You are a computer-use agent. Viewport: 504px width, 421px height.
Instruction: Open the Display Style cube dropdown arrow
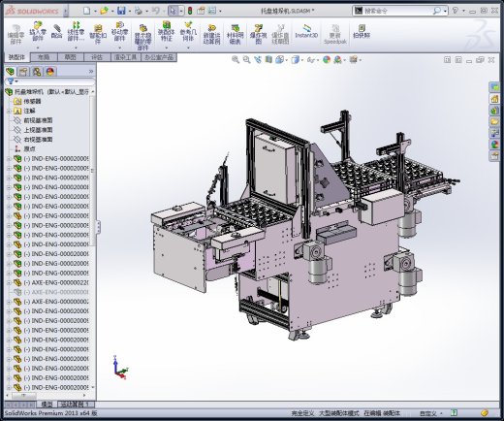[302, 60]
